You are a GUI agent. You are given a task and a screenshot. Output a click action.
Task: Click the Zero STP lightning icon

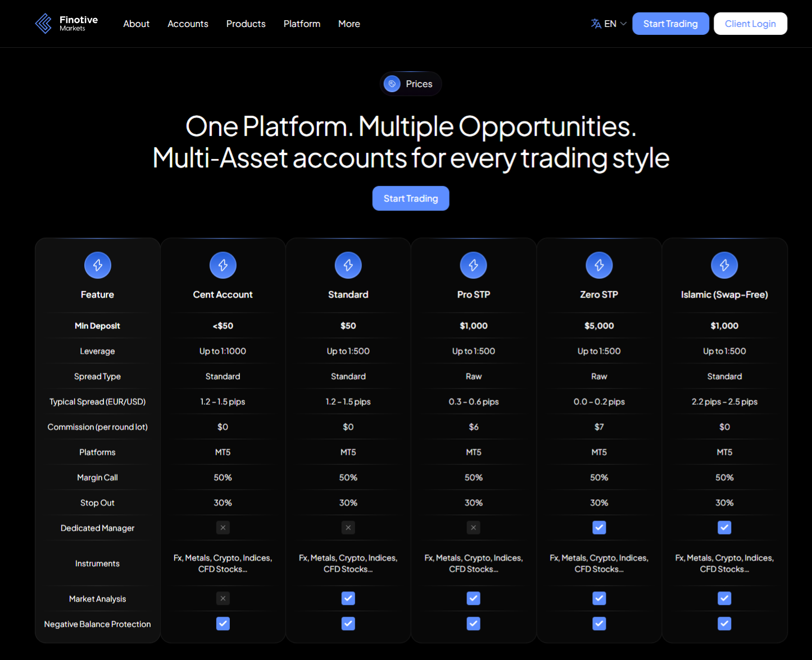click(x=599, y=265)
